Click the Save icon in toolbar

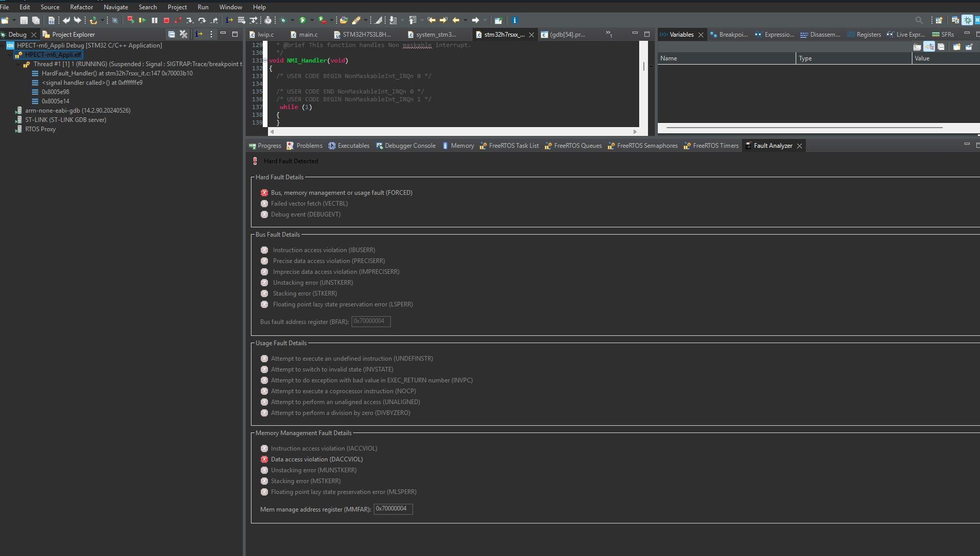pyautogui.click(x=24, y=20)
